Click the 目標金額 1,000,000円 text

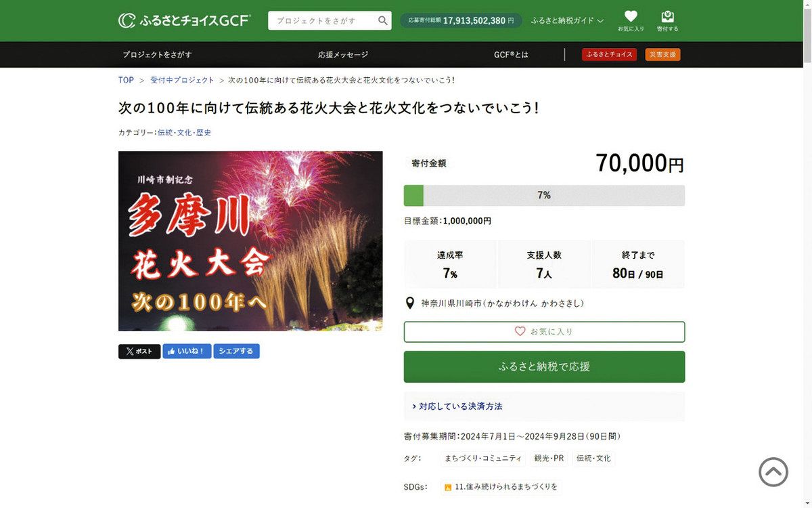tap(447, 221)
